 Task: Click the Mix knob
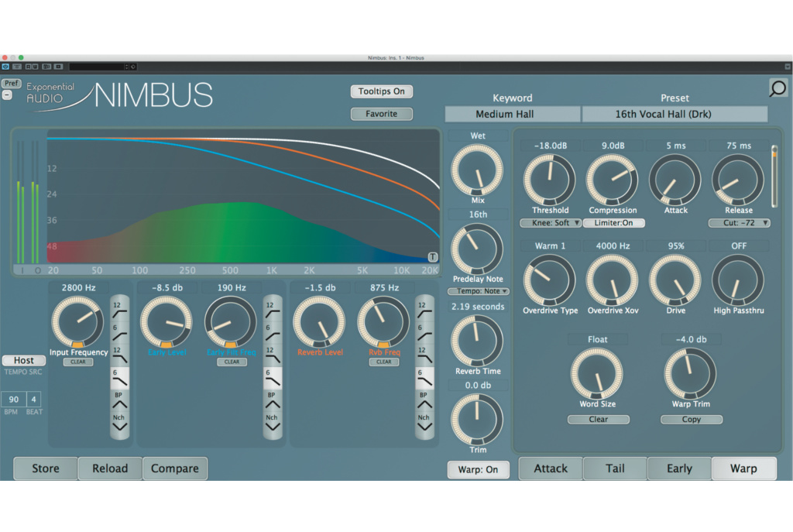(477, 170)
